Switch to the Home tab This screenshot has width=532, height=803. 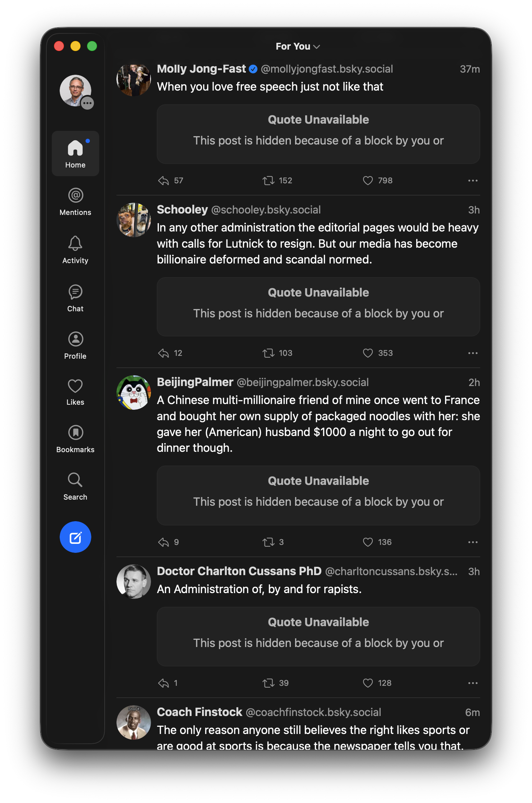click(x=75, y=153)
